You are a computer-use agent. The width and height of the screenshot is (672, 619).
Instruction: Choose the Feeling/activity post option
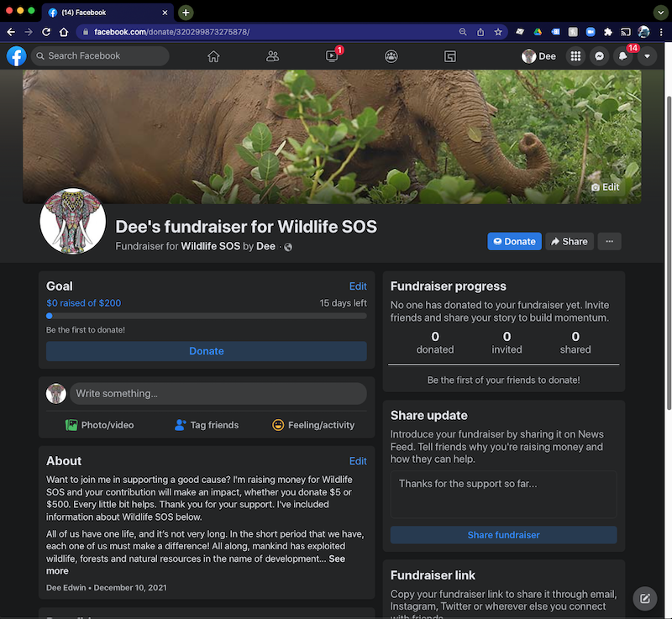pos(313,425)
